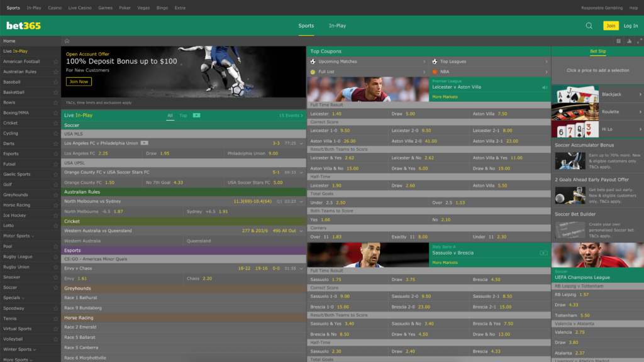Expand Envy v Chaos match arrow
The image size is (644, 362).
(x=301, y=268)
